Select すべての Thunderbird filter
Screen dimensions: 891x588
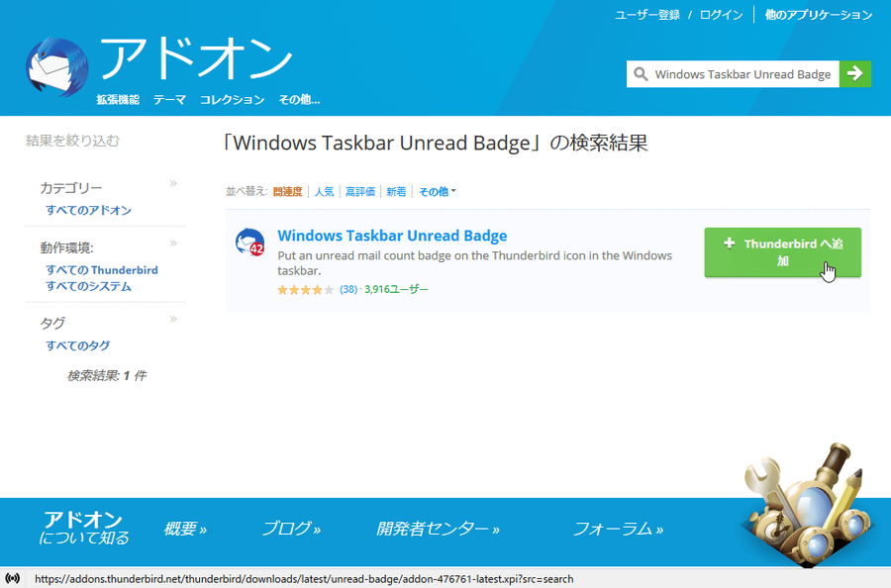pos(102,270)
